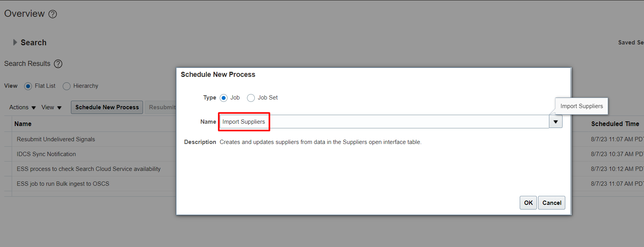Image resolution: width=644 pixels, height=247 pixels.
Task: Confirm with the OK button
Action: (528, 203)
